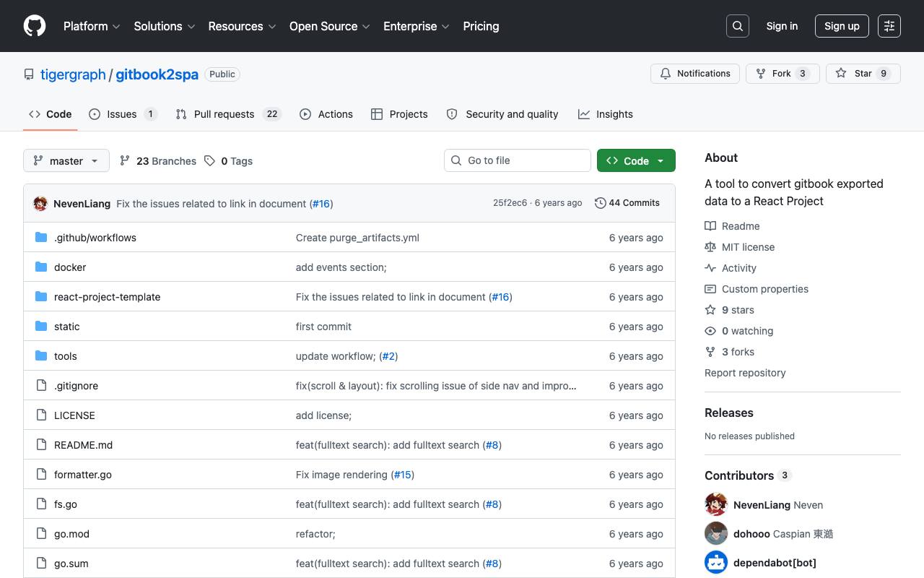Expand the Platform menu

[x=92, y=26]
